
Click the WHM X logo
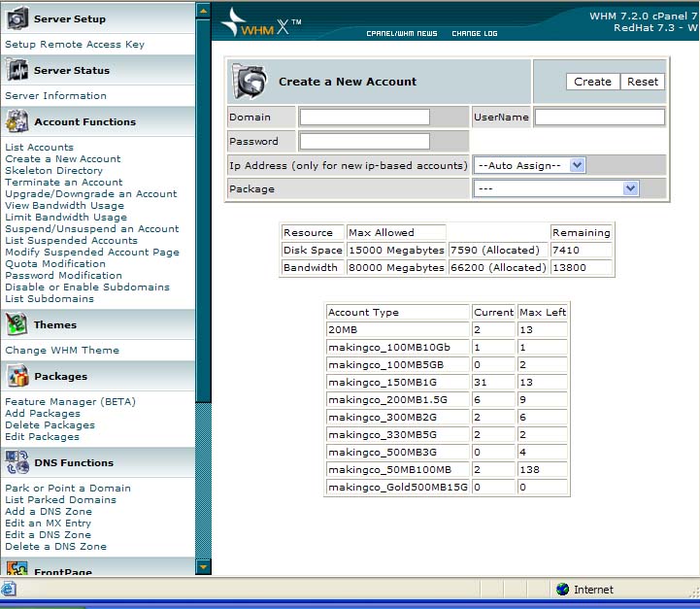(x=262, y=22)
